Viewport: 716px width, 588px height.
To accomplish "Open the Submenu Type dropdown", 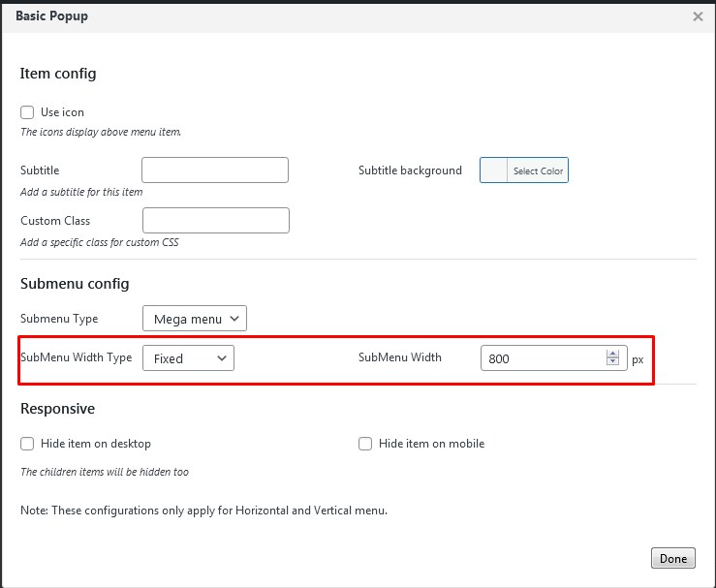I will (194, 319).
